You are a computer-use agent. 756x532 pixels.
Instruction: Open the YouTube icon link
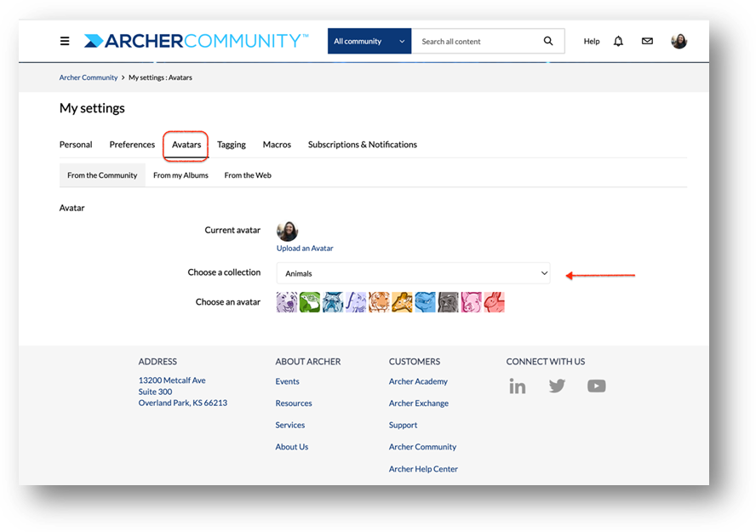pos(597,386)
